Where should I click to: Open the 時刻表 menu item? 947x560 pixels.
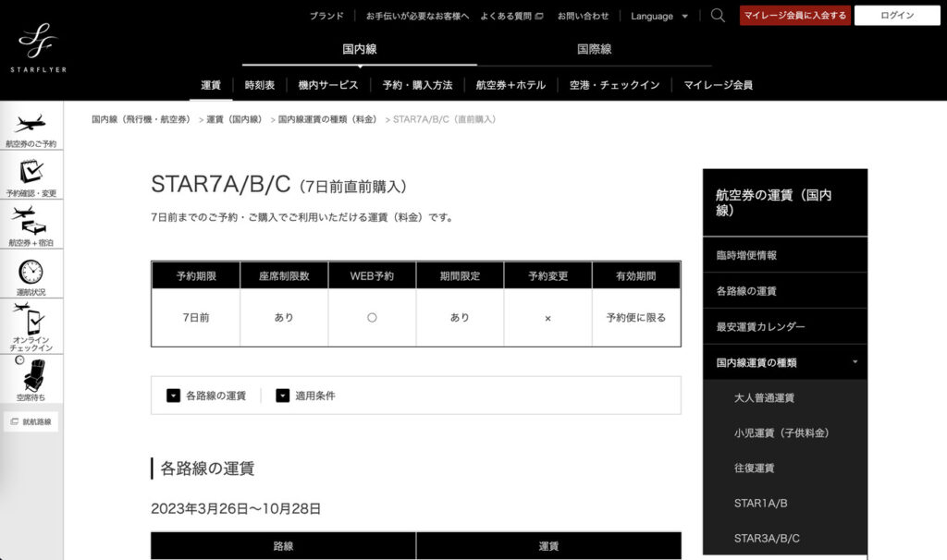(x=260, y=85)
